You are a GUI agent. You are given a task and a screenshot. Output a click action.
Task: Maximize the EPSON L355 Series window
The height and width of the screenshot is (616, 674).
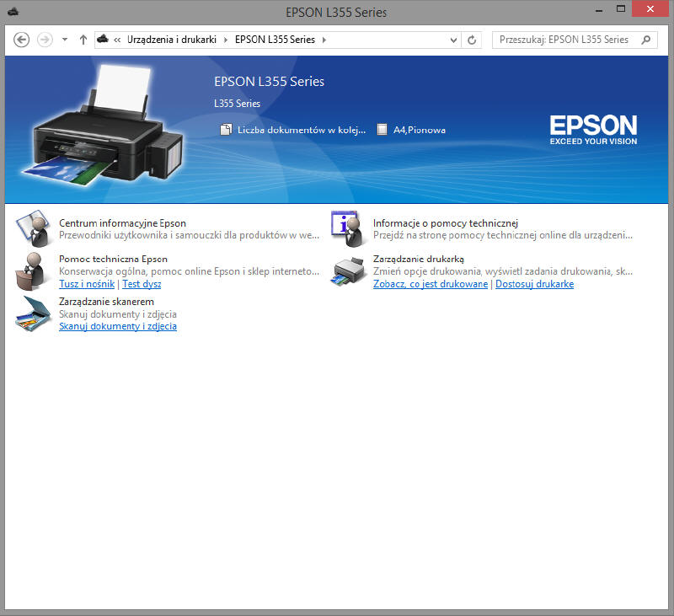point(621,9)
